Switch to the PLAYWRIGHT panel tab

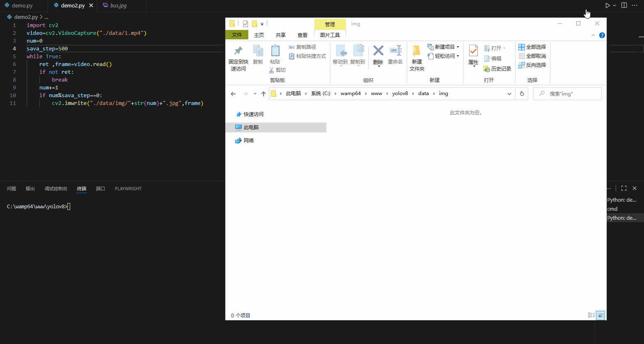click(128, 189)
